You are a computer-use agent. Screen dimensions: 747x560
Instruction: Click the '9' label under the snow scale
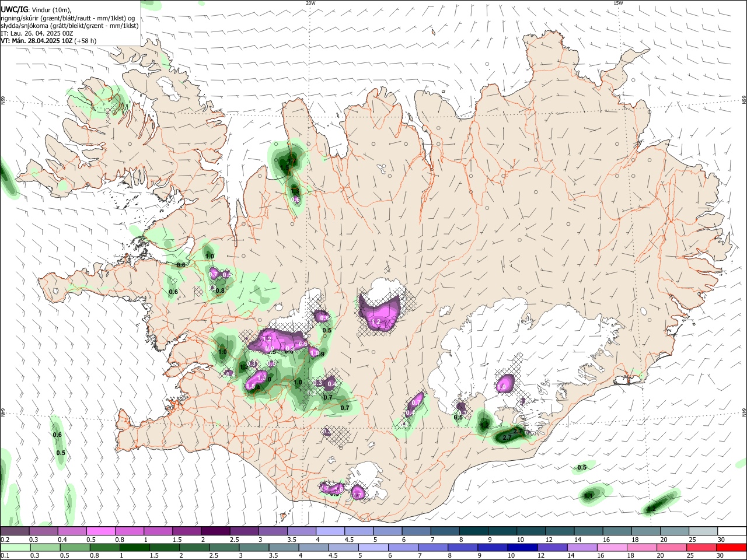click(490, 540)
